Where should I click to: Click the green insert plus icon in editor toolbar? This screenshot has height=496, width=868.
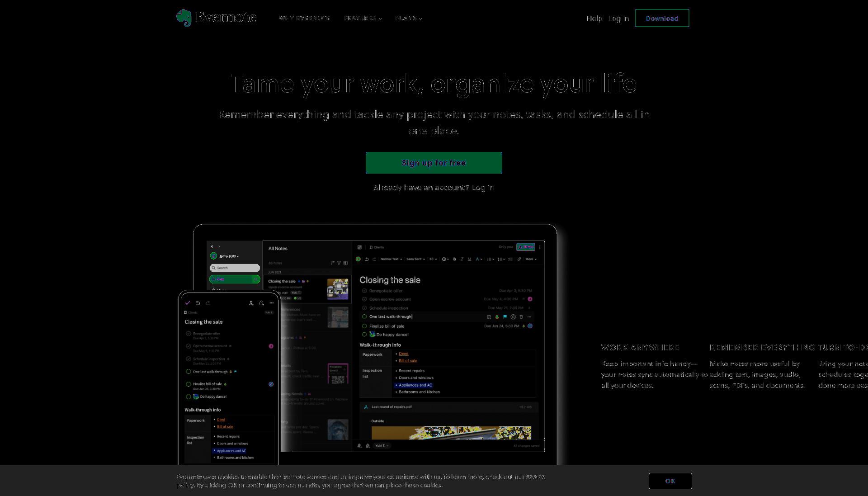358,259
